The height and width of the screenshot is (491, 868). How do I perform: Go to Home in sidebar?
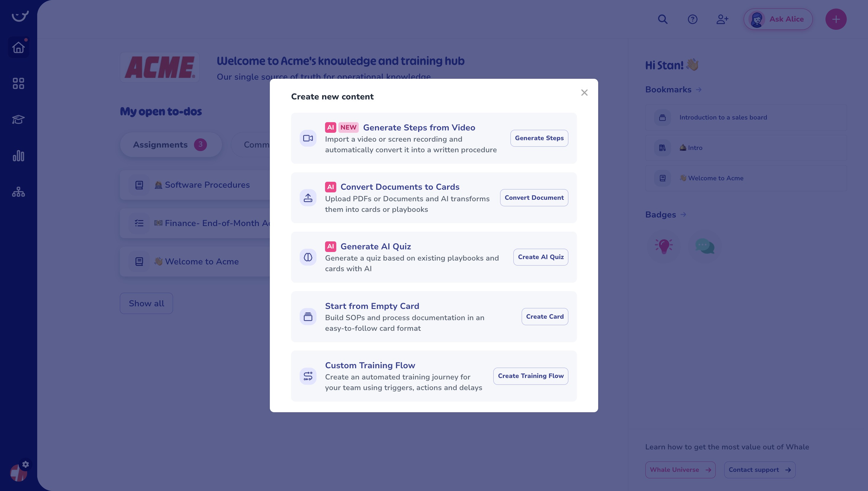coord(18,47)
